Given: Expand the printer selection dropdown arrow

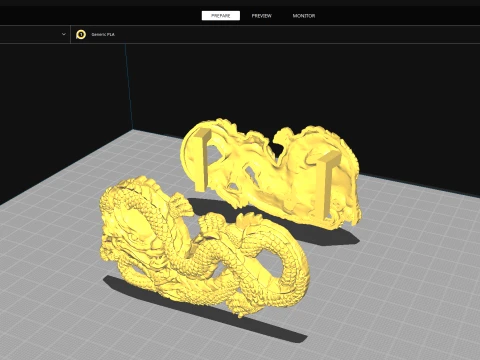Looking at the screenshot, I should tap(64, 34).
